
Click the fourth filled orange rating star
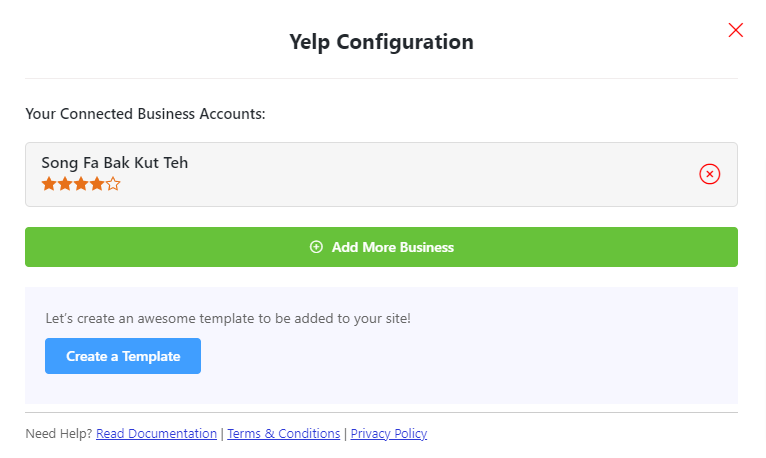tap(97, 184)
